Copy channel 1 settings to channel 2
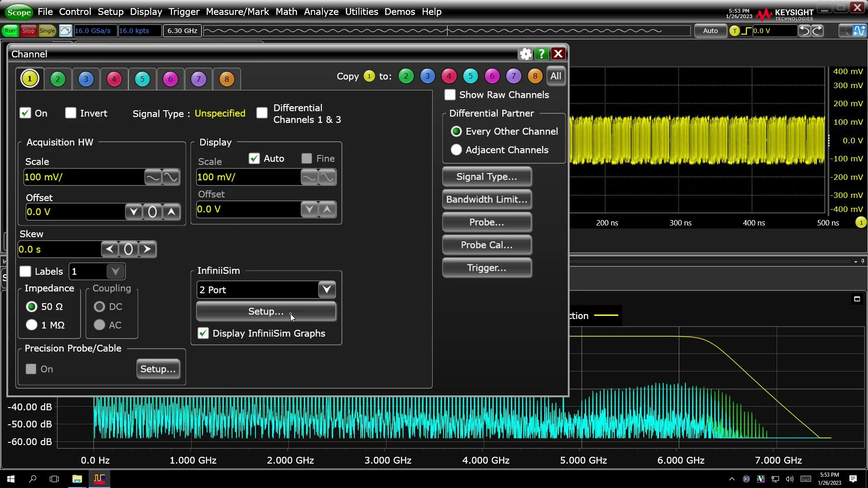Screen dimensions: 868x488 pyautogui.click(x=406, y=76)
